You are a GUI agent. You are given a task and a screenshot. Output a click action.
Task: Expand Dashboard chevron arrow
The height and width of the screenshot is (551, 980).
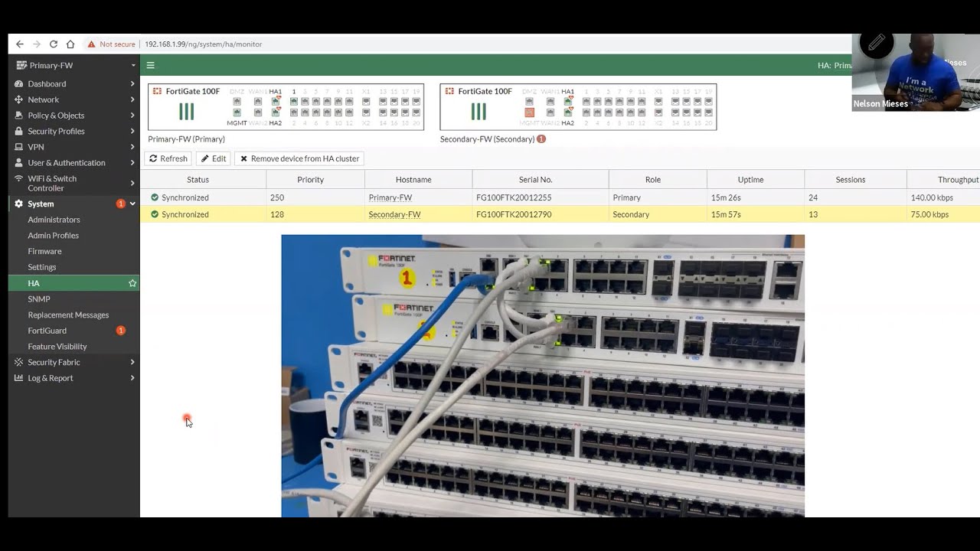click(x=132, y=83)
